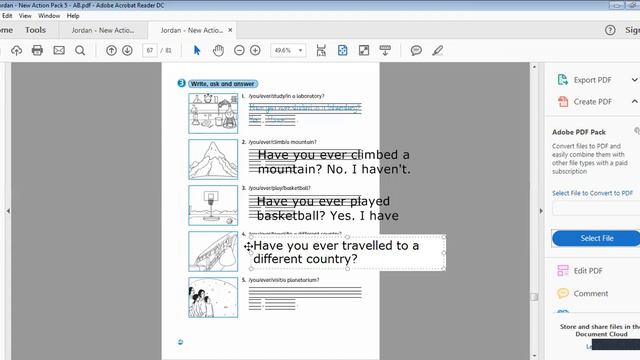
Task: Add a sticky note comment icon
Action: [x=416, y=50]
